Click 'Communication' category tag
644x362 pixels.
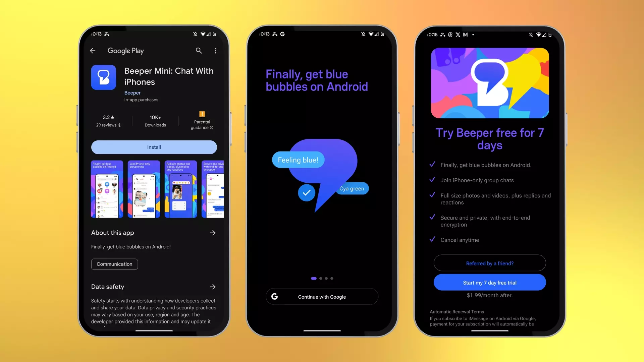point(114,264)
